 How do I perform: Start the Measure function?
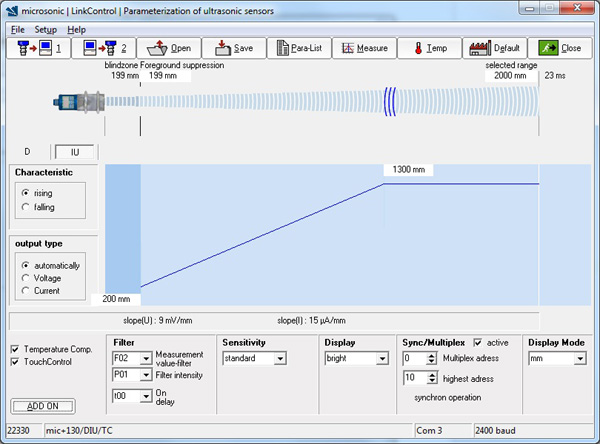[362, 47]
